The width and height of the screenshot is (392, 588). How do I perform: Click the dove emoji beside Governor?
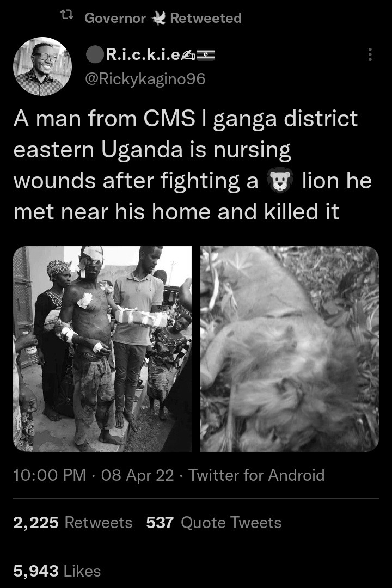[158, 18]
